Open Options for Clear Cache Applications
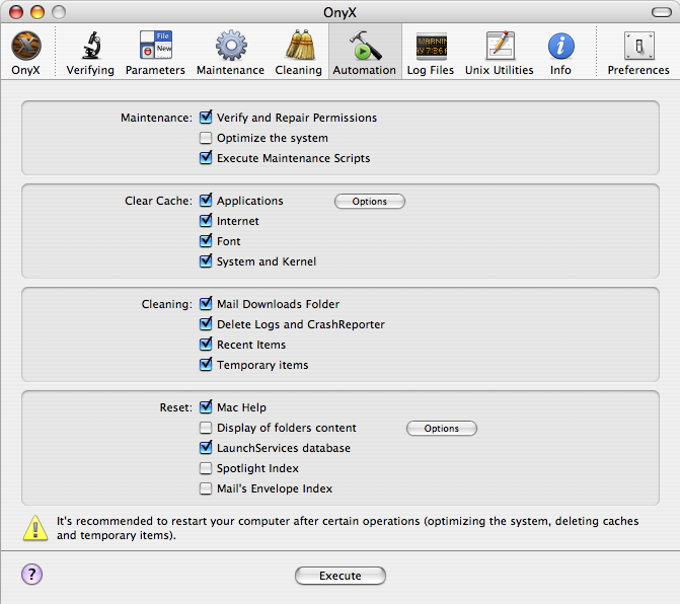This screenshot has width=680, height=604. pos(369,202)
